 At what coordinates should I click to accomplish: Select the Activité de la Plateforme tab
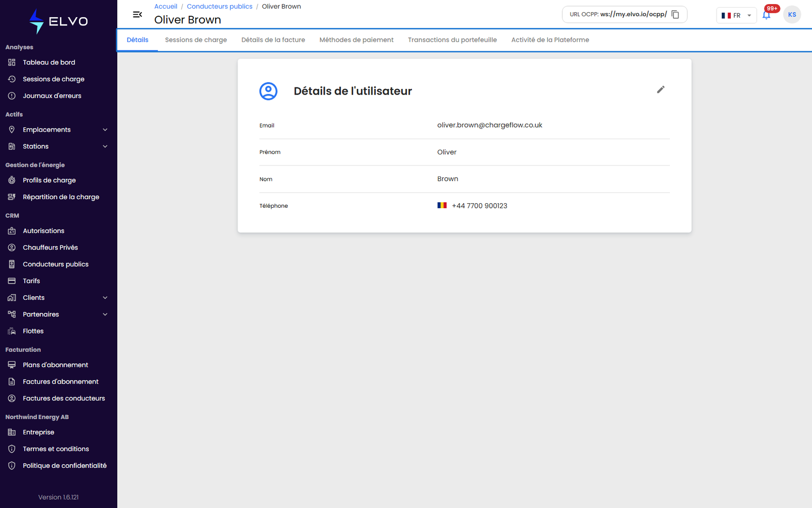point(550,40)
